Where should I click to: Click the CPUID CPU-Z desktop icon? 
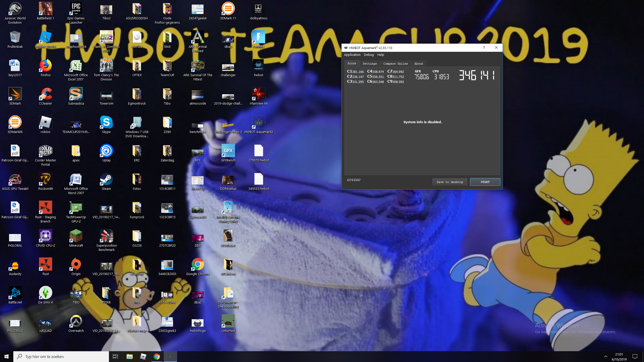click(x=46, y=239)
